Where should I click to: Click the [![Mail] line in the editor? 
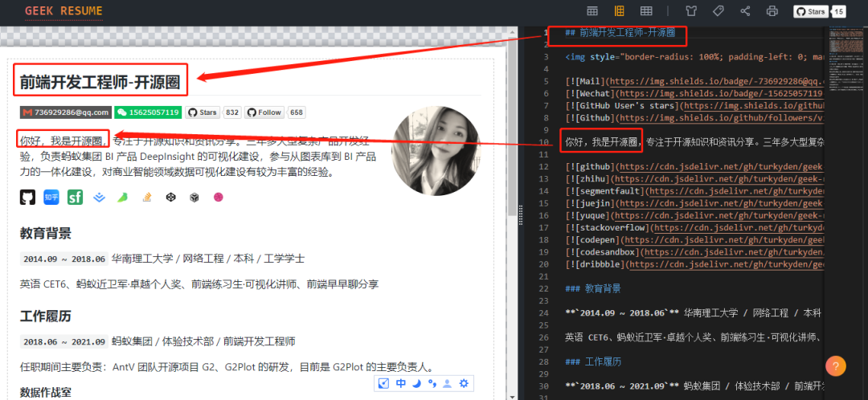[695, 81]
